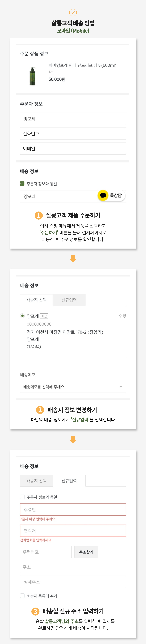Select the 앙포레 address radio button

coord(22,316)
